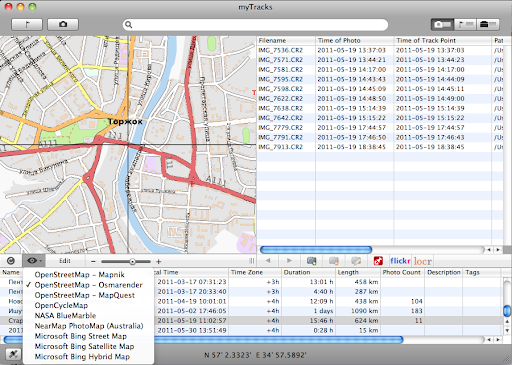The image size is (512, 365).
Task: Open the locr upload button
Action: [x=423, y=261]
